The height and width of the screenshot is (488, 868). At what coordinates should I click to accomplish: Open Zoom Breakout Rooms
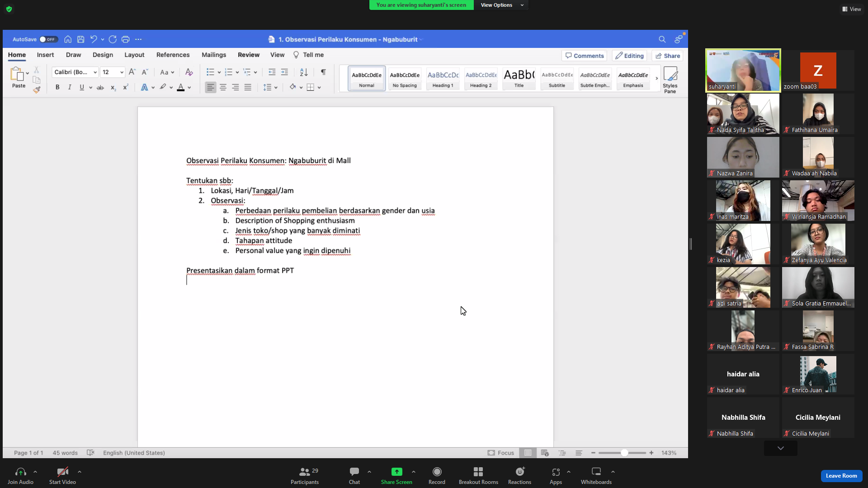pos(478,476)
